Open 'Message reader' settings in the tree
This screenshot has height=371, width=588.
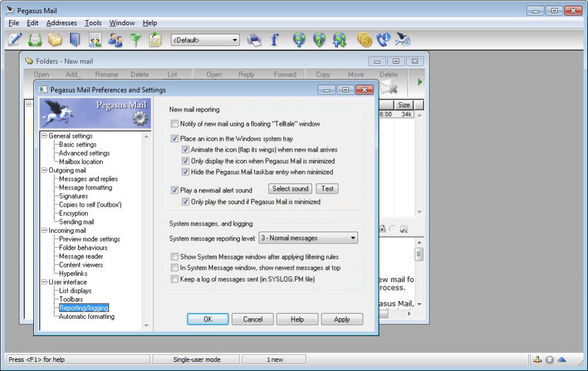point(81,256)
